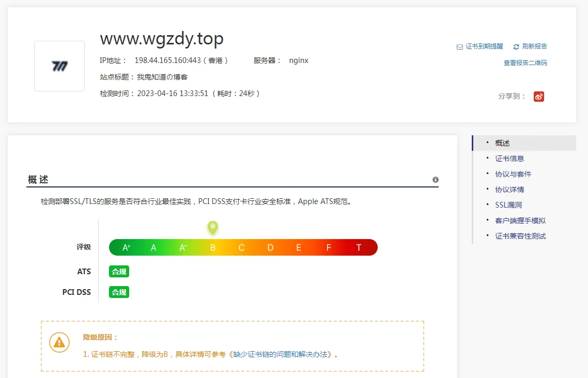588x378 pixels.
Task: Click the B grade on rating bar
Action: tap(213, 248)
